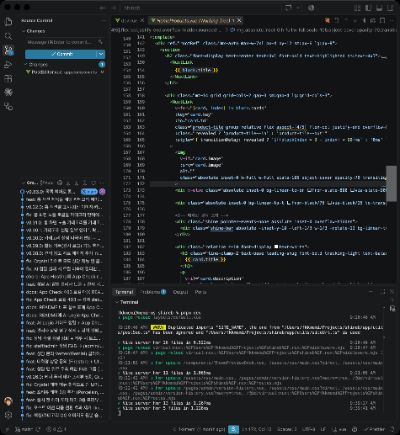Viewport: 400px width, 435px height.
Task: Click the highlighted blue status bar icon
Action: point(233,429)
